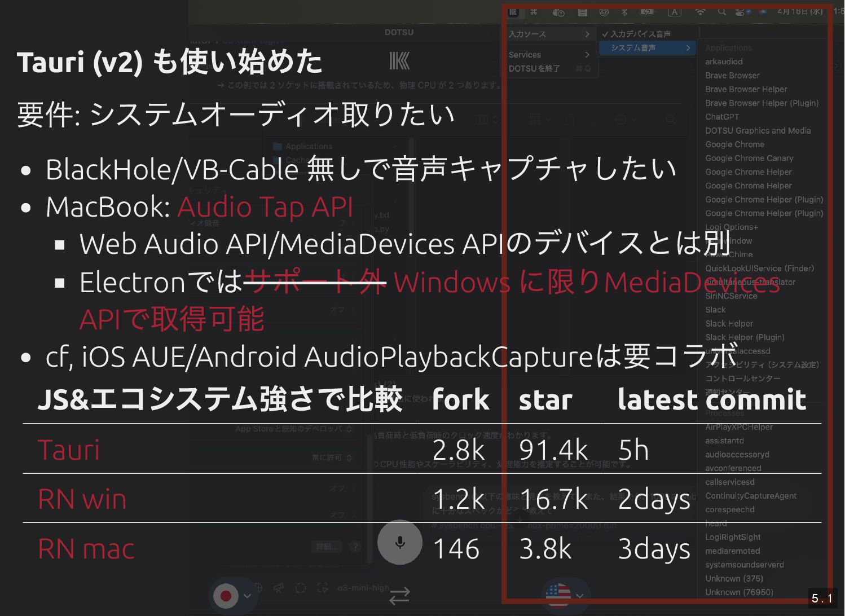This screenshot has height=616, width=845.
Task: Click the screenshot-selection icon in the ChatGPT window
Action: click(323, 588)
